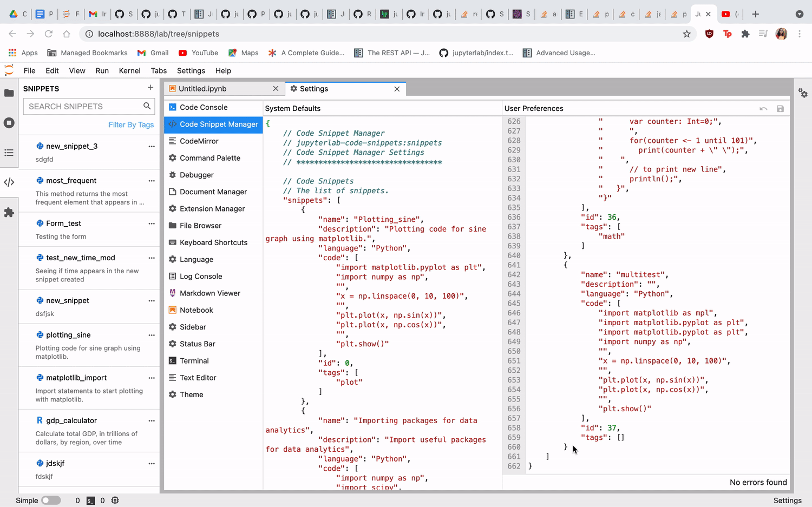Select Code Console settings

tap(213, 107)
